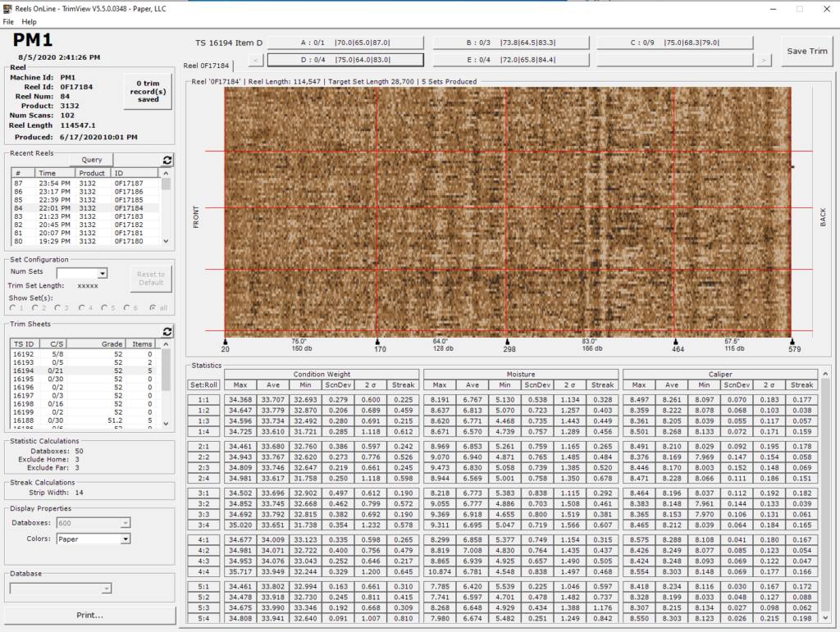This screenshot has height=632, width=840.
Task: Select the trim marker at position 579
Action: pos(792,342)
